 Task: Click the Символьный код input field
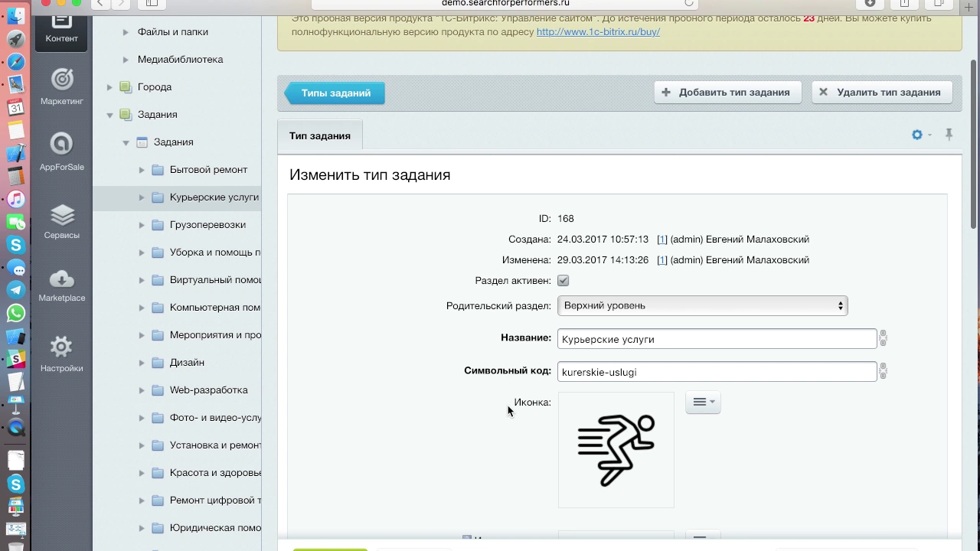click(717, 372)
